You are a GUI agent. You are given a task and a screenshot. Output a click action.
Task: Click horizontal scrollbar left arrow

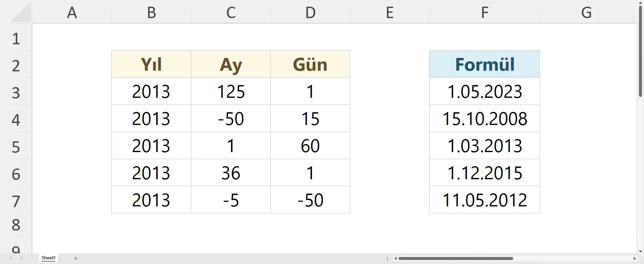(396, 258)
